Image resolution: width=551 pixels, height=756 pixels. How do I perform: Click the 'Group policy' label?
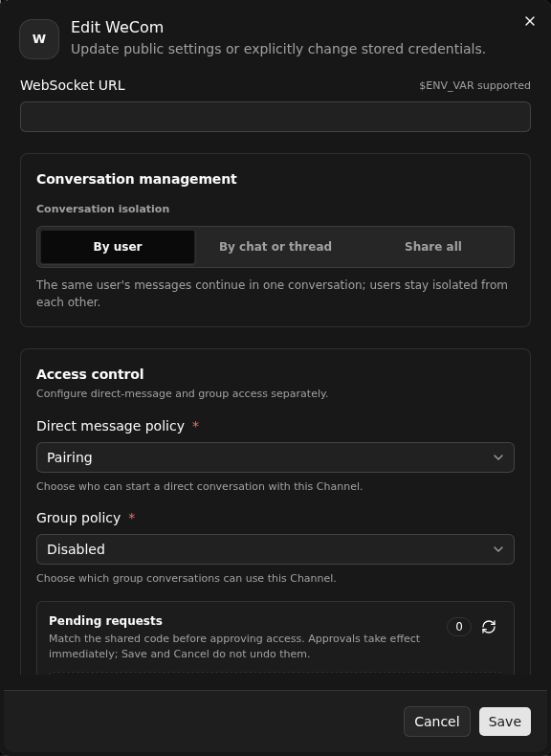78,518
